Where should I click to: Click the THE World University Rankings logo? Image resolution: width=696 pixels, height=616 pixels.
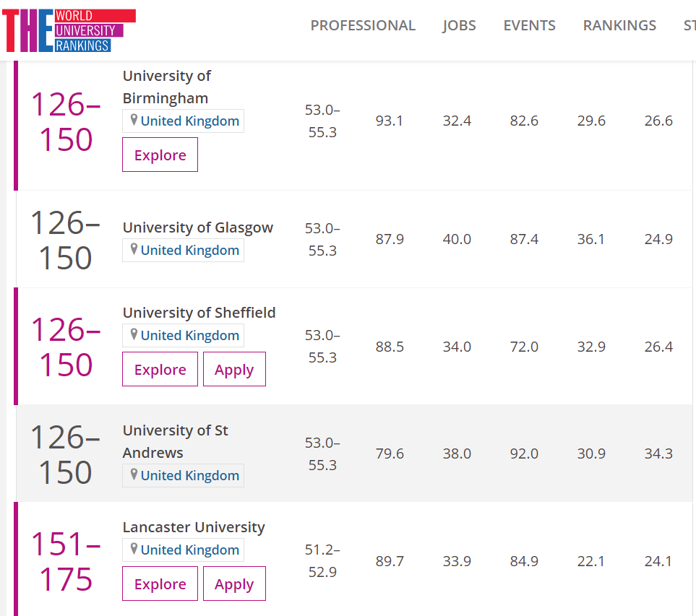click(x=69, y=30)
